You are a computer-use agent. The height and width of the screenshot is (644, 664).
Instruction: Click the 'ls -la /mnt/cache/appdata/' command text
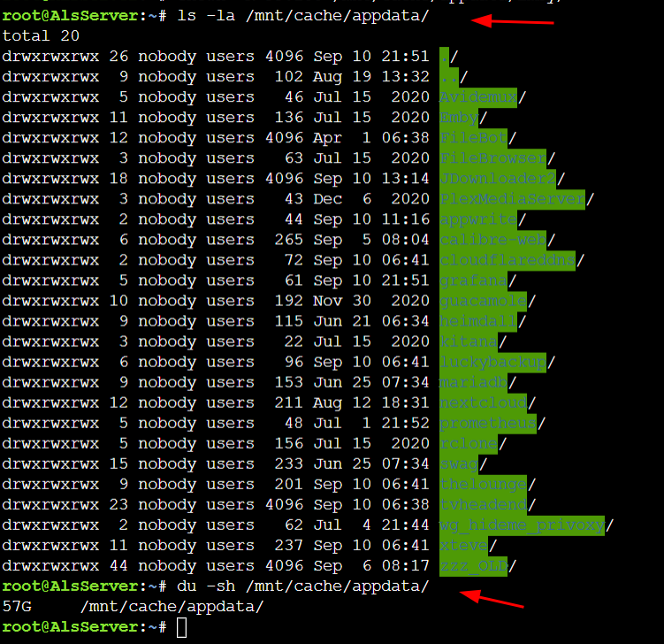[x=303, y=16]
